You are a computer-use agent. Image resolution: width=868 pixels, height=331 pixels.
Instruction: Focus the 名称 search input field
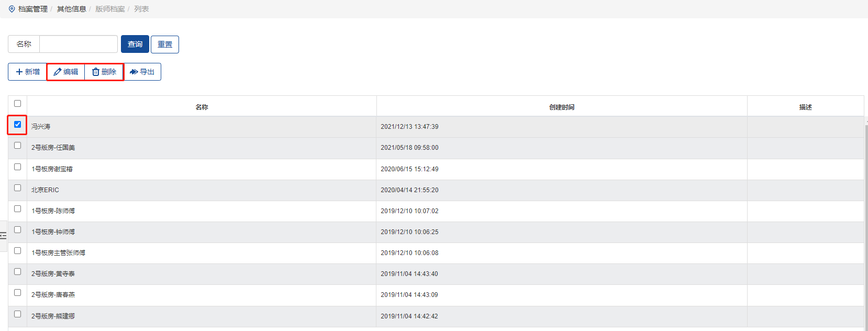click(79, 44)
